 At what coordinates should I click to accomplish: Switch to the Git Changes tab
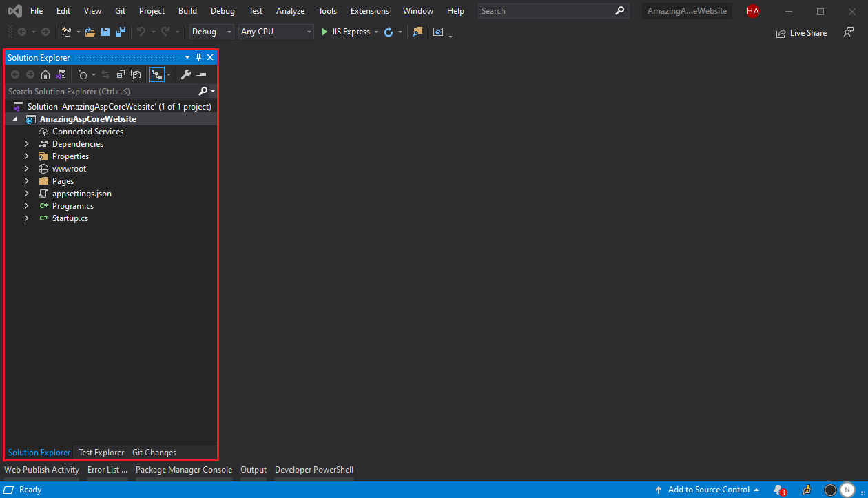click(x=154, y=453)
